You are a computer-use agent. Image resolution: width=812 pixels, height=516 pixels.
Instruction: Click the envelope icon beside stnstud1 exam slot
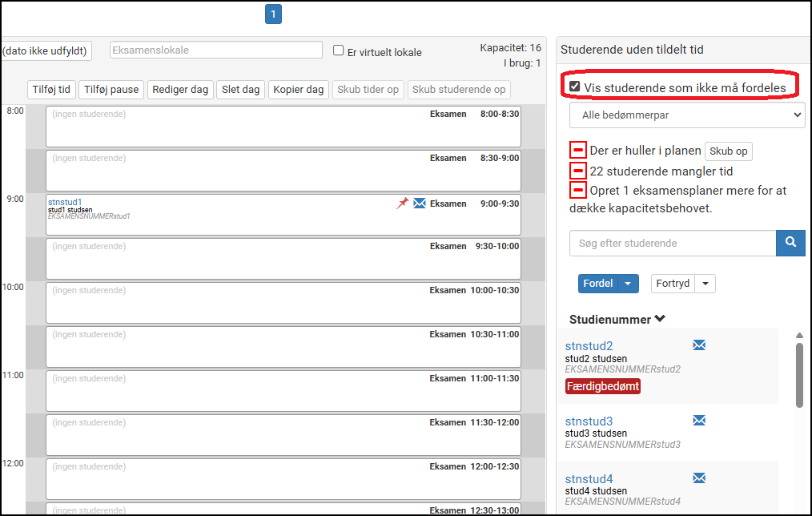click(420, 204)
